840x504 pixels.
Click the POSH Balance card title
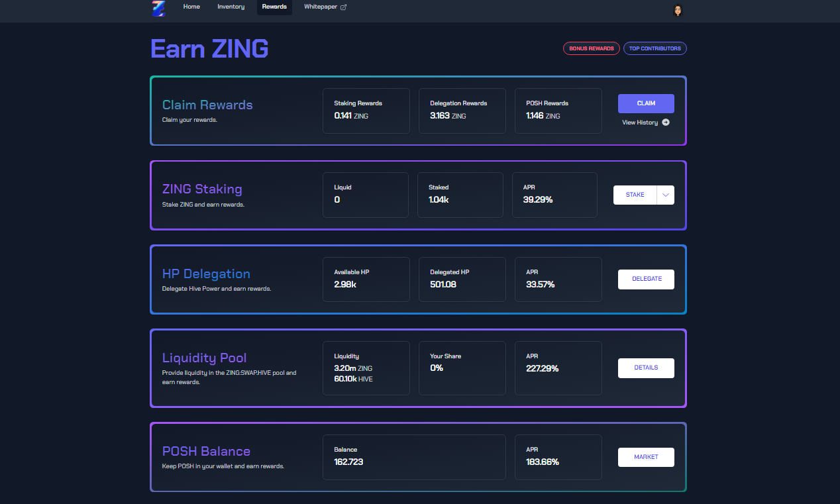pyautogui.click(x=206, y=451)
